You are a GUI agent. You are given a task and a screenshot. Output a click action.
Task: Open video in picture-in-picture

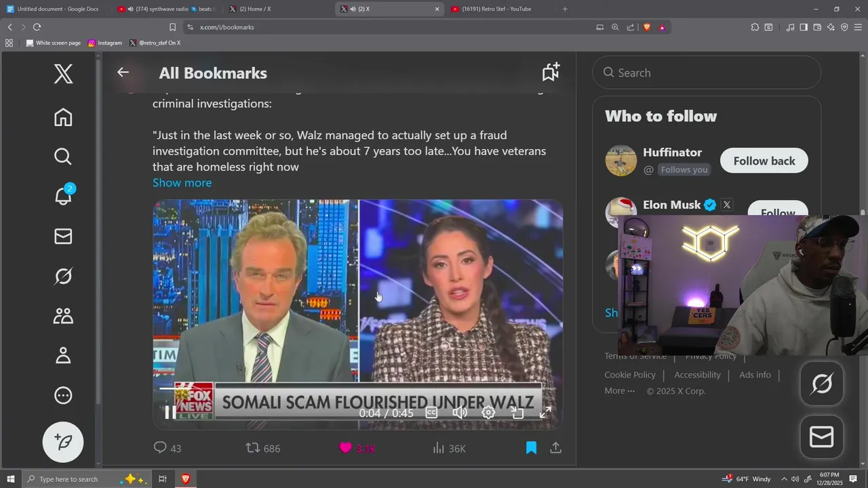[x=517, y=412]
